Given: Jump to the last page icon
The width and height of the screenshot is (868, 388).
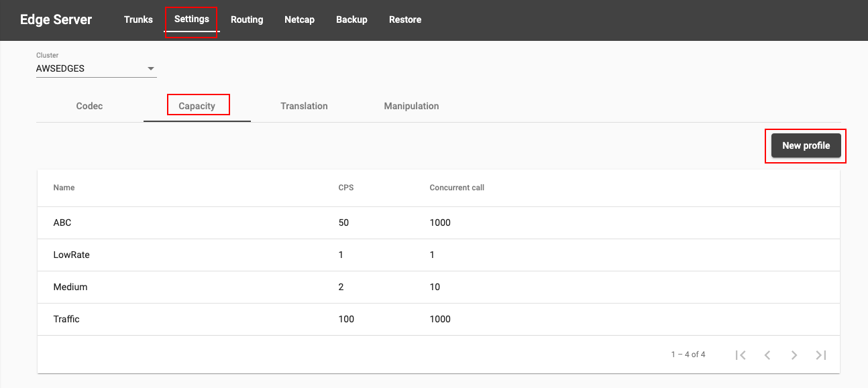Looking at the screenshot, I should (x=821, y=355).
